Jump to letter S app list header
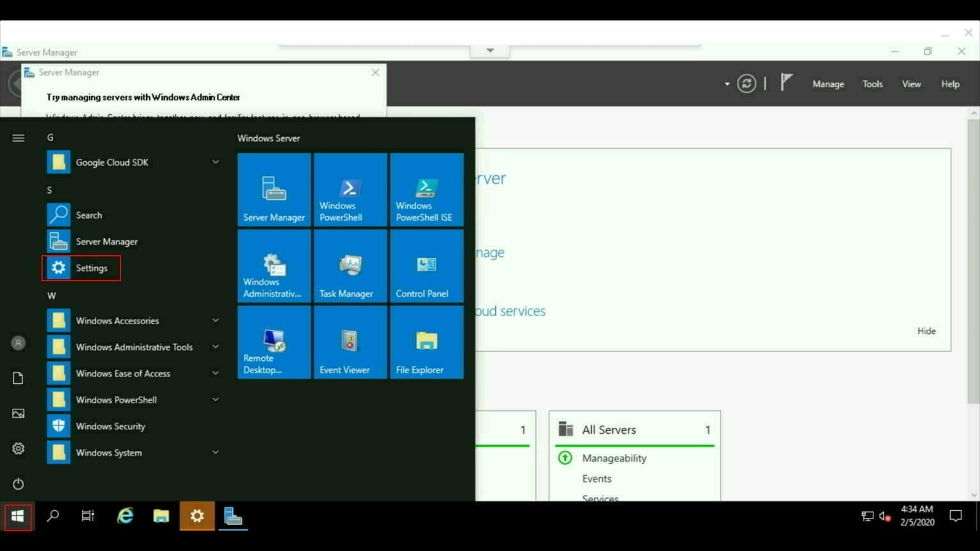 point(50,190)
